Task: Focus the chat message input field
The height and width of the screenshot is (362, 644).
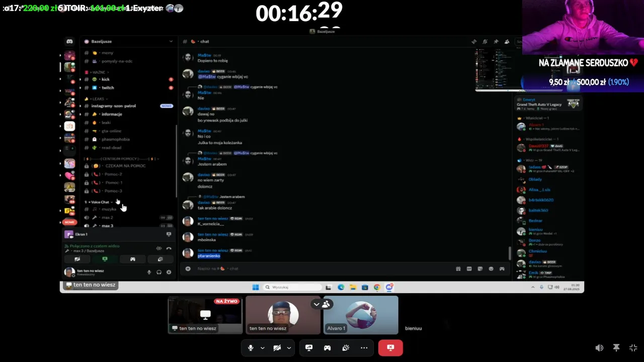Action: pyautogui.click(x=322, y=268)
